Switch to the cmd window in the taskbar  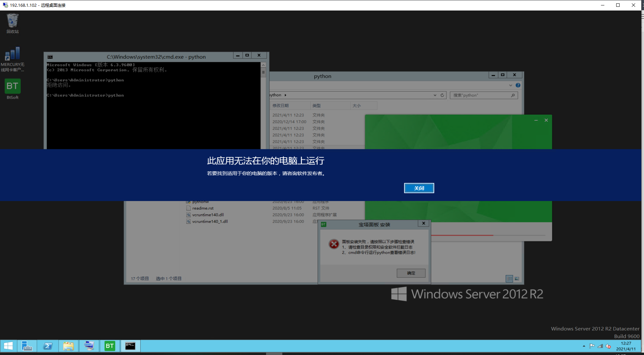click(x=130, y=346)
